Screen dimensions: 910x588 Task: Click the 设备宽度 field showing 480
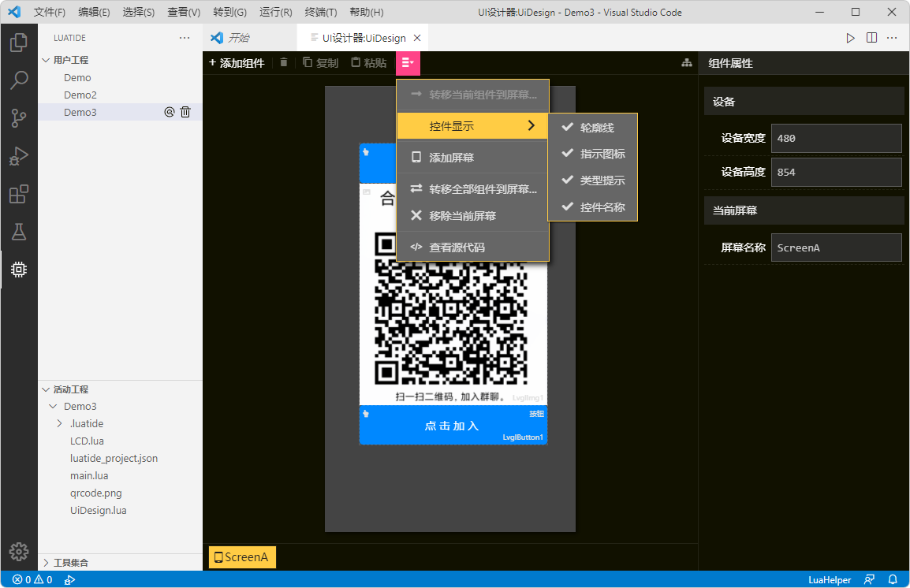(836, 138)
